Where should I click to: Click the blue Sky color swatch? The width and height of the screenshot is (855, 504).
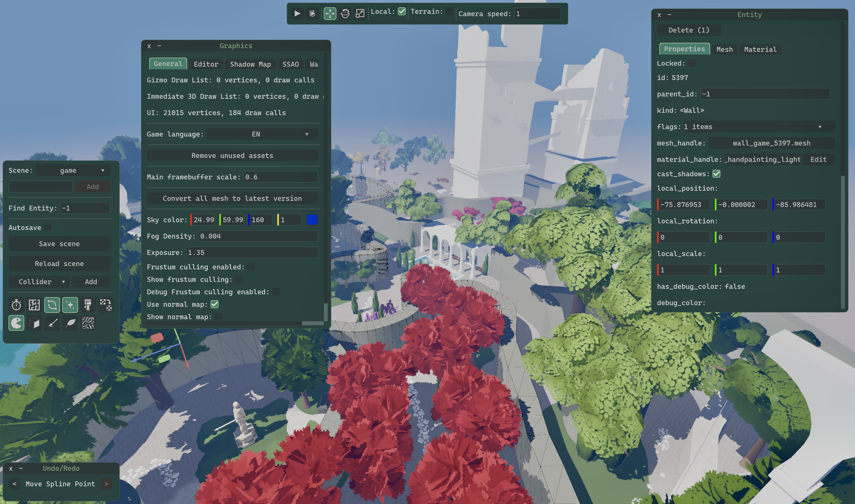pos(312,220)
